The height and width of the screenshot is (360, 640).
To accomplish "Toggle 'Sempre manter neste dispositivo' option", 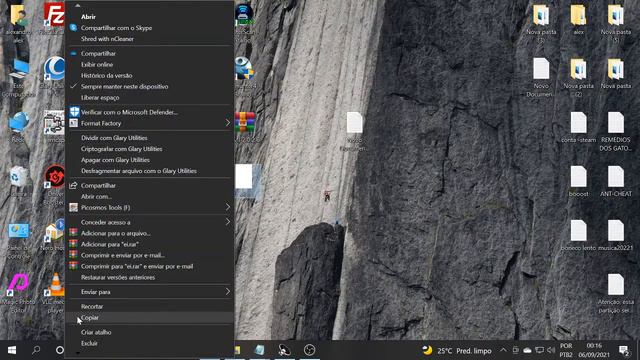I will (149, 87).
